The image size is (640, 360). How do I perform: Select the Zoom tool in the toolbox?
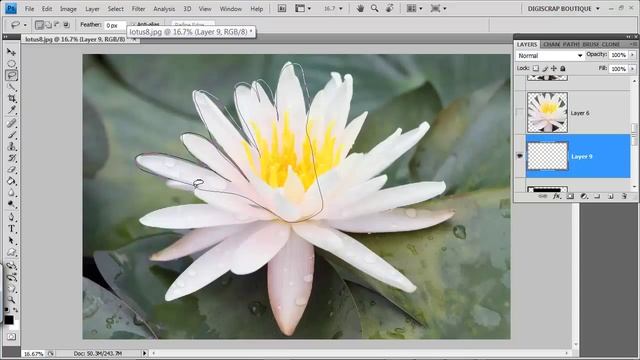[x=11, y=300]
